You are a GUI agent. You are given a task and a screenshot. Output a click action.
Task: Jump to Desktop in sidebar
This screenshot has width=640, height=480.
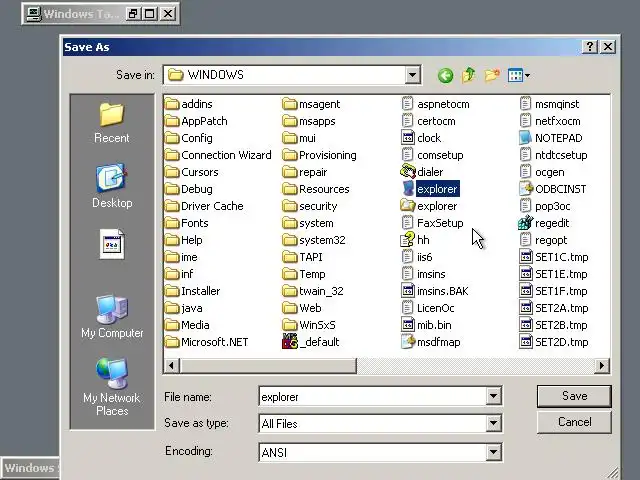click(x=112, y=186)
